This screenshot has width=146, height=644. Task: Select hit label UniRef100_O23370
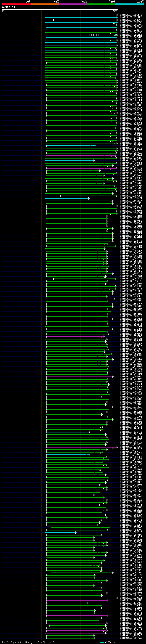tap(131, 30)
